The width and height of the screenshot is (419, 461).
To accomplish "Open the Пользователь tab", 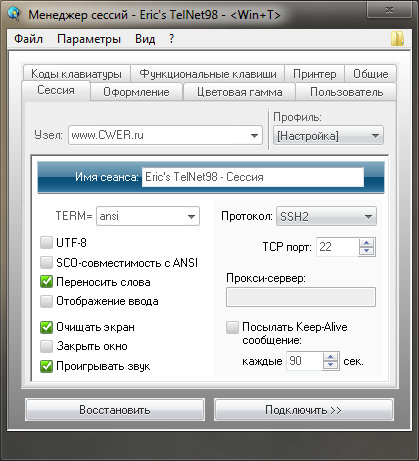I will click(346, 92).
